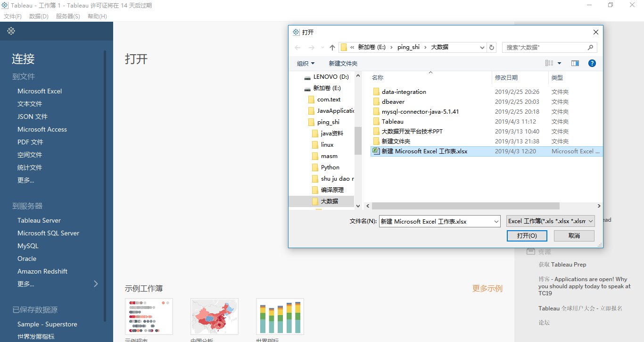Open 服务器(S) menu
Screen dimensions: 644x342
pyautogui.click(x=68, y=16)
